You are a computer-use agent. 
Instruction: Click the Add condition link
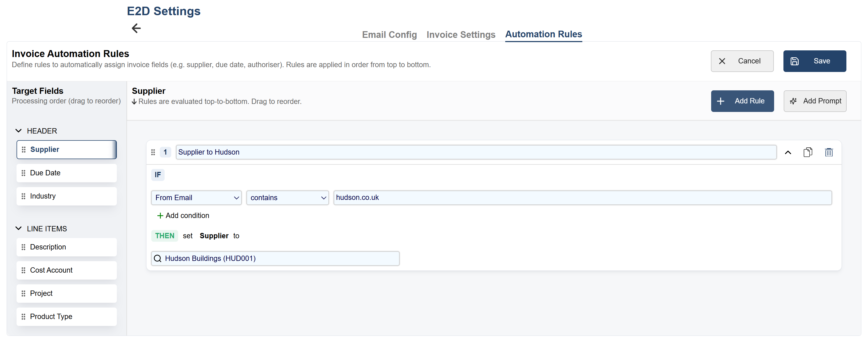pos(183,216)
